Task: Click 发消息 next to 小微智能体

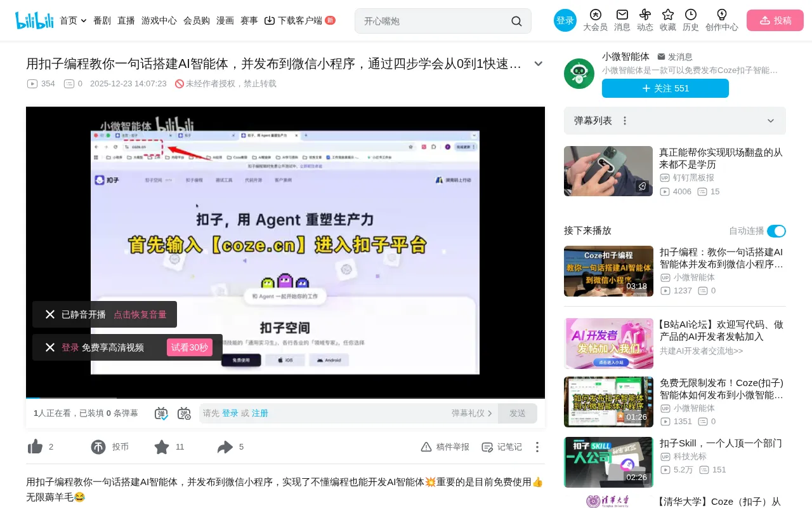Action: [x=675, y=57]
